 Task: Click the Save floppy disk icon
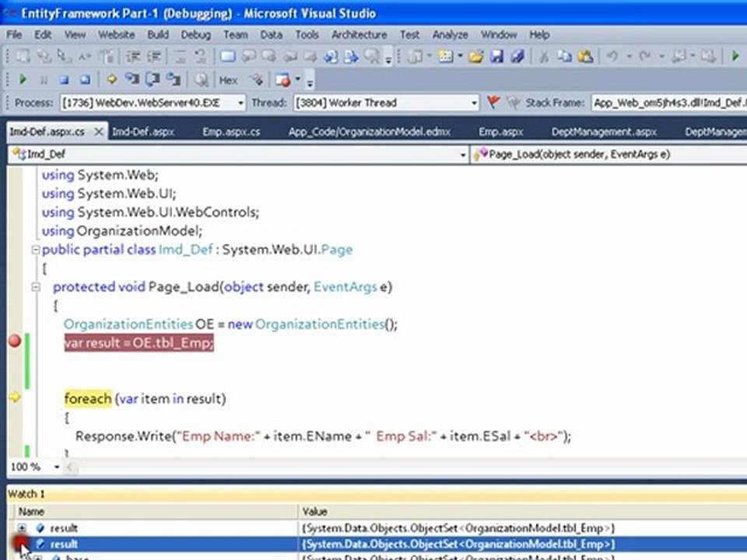pos(496,57)
